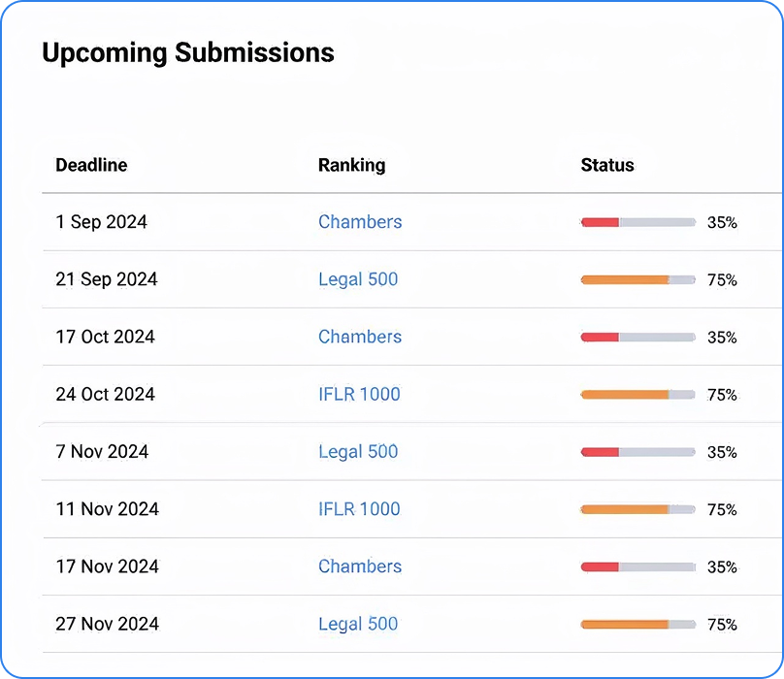Click the progress bar for 1 Sep 2024
Screen dimensions: 784x679
[x=638, y=222]
